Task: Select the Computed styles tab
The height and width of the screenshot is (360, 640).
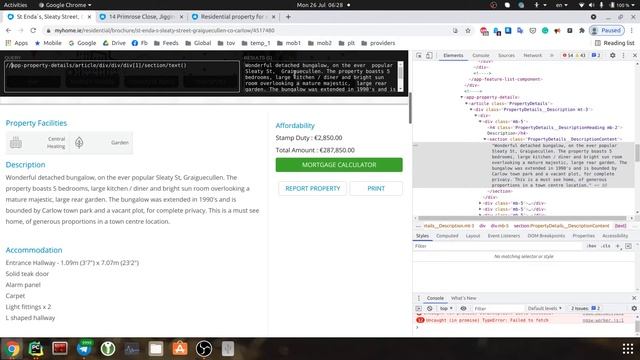Action: [447, 236]
